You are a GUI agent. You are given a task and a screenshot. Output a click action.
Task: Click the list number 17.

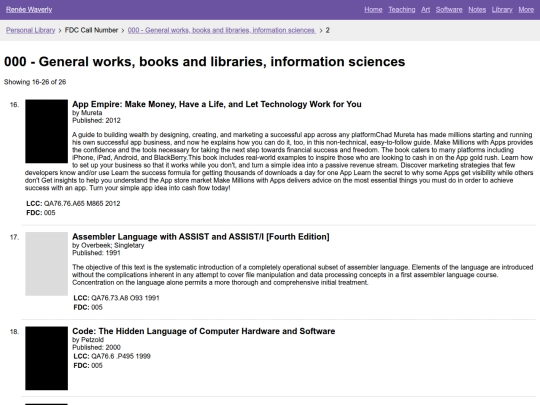(14, 237)
